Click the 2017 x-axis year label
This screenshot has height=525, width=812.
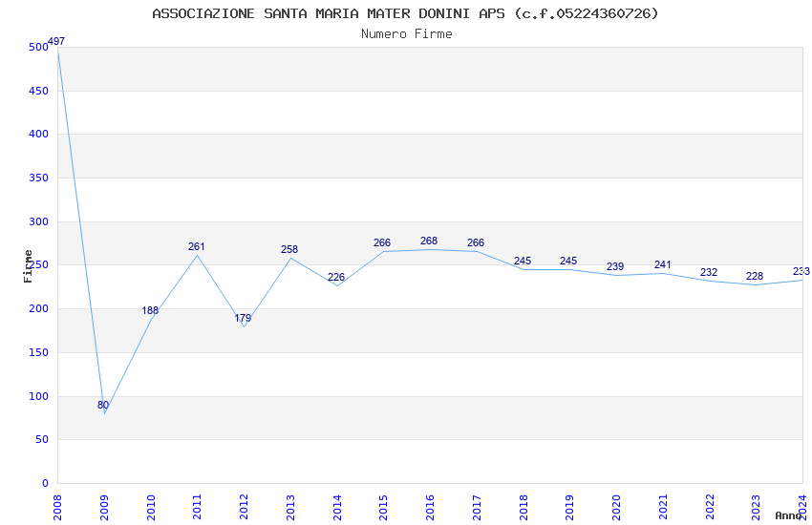pos(477,507)
